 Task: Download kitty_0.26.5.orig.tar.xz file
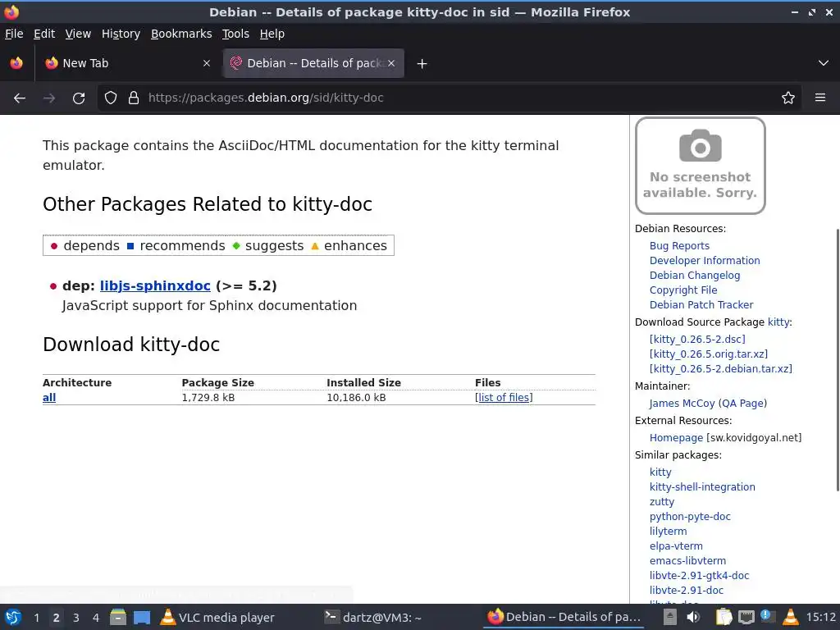click(x=708, y=354)
